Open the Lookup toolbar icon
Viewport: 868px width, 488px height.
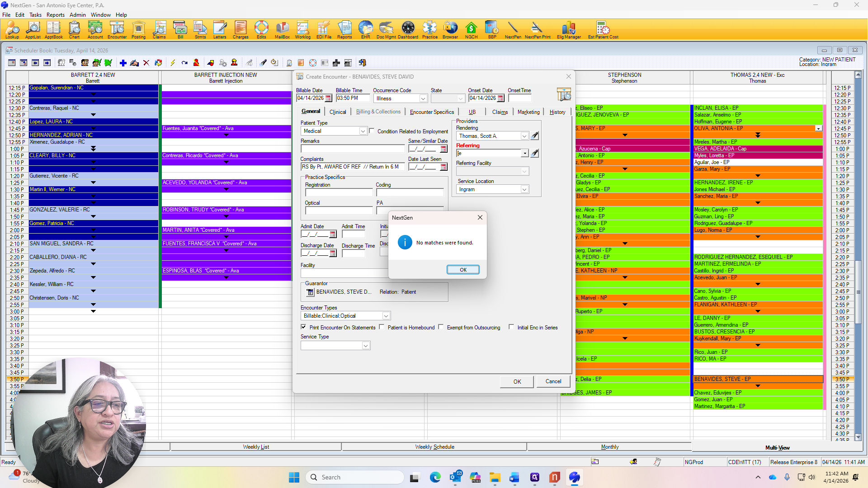pos(12,30)
